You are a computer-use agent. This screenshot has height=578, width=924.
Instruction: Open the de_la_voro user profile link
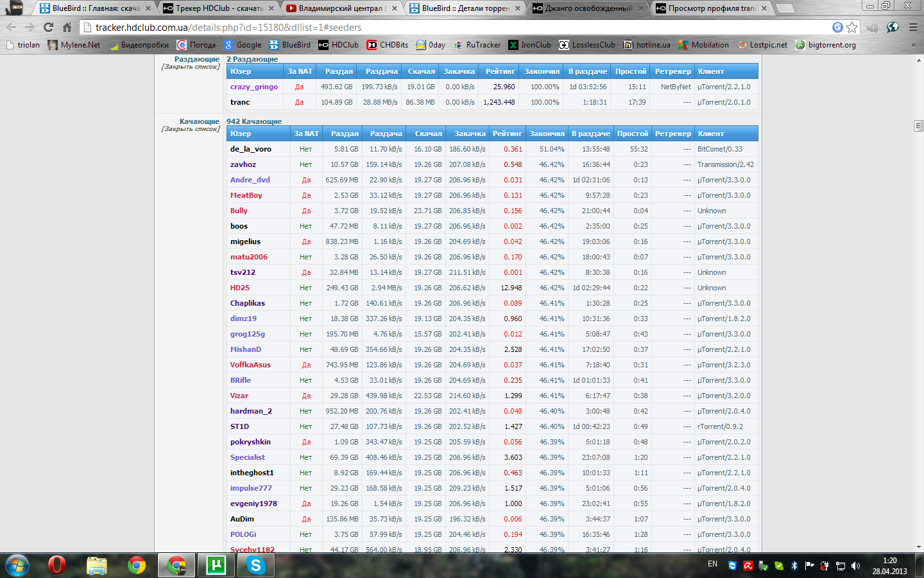(x=251, y=149)
